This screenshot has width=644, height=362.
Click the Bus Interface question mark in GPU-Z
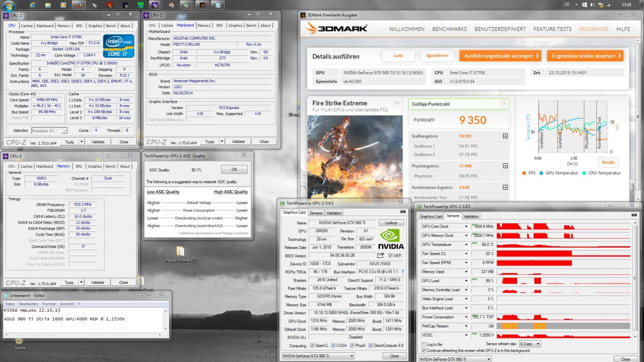click(x=403, y=272)
